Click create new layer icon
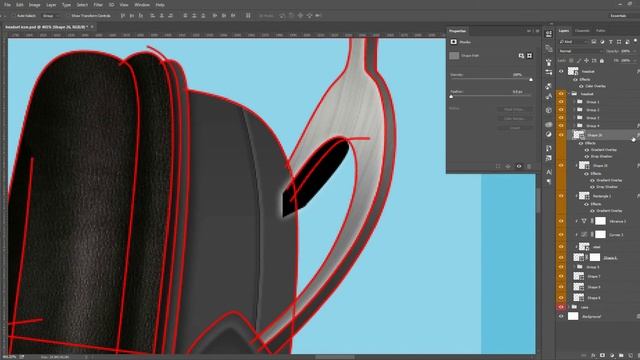640x360 pixels. tap(631, 356)
